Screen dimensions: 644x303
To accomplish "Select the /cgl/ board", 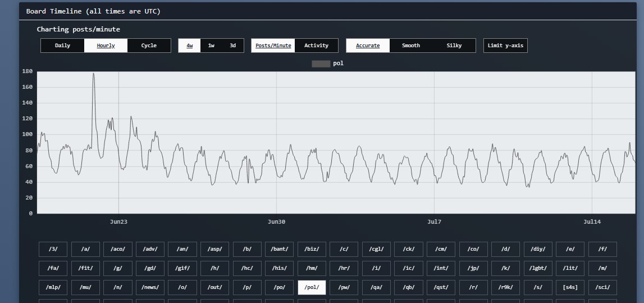I will pos(376,249).
